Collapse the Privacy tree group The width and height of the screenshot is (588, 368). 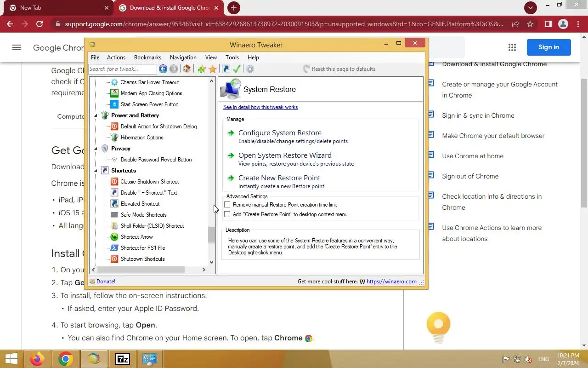click(x=96, y=149)
